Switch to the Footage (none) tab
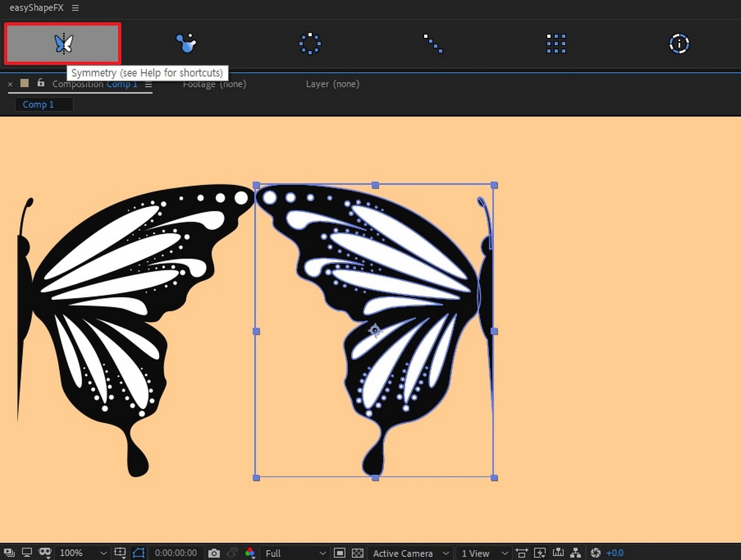Image resolution: width=741 pixels, height=560 pixels. point(215,84)
